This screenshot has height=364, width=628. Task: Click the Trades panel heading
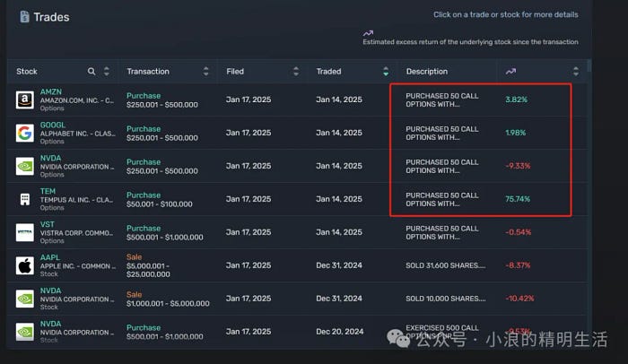(x=51, y=17)
